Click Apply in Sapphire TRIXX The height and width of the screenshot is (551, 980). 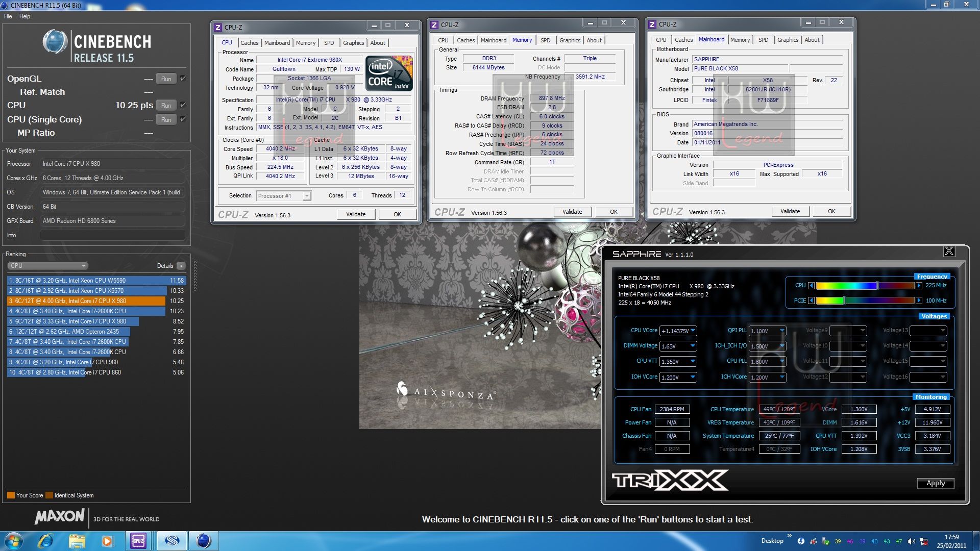tap(936, 483)
